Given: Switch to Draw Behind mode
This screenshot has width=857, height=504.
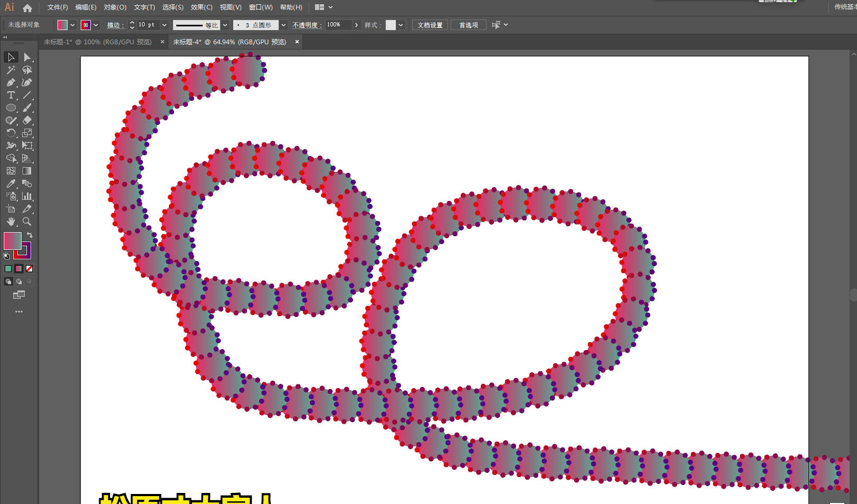Looking at the screenshot, I should tap(19, 282).
